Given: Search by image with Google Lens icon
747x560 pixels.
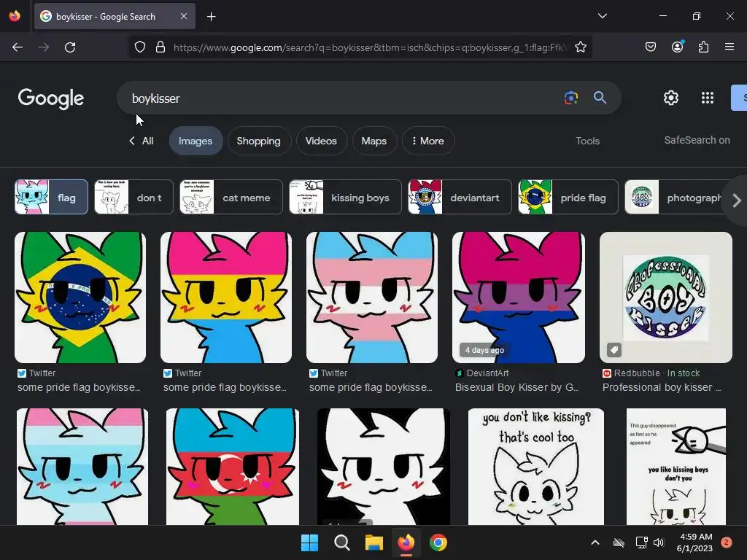Looking at the screenshot, I should (x=570, y=98).
